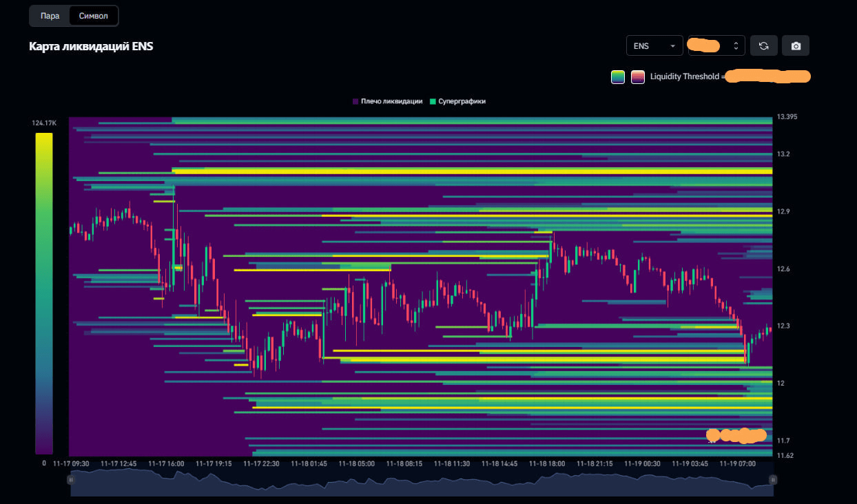Viewport: 857px width, 504px height.
Task: Click the 124.17K top of color scale
Action: pos(43,123)
